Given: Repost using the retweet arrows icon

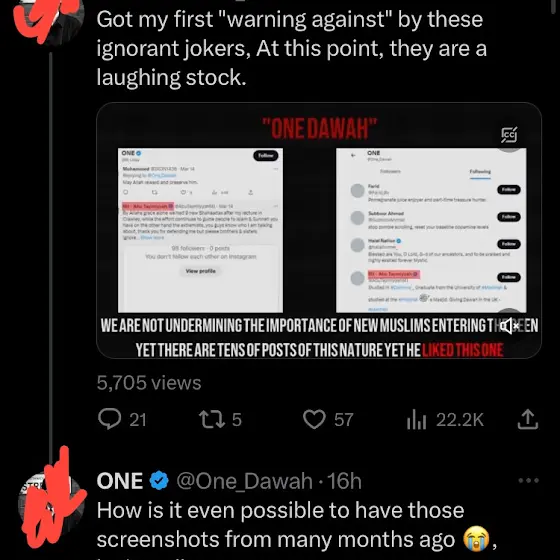Looking at the screenshot, I should pos(212,419).
